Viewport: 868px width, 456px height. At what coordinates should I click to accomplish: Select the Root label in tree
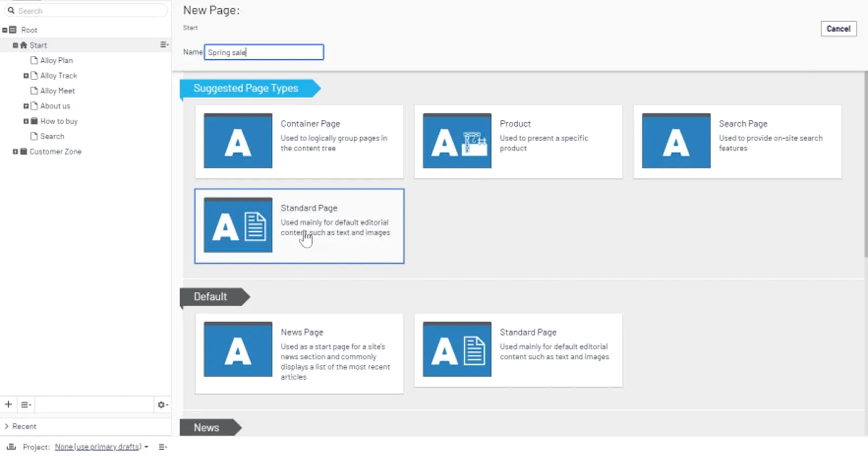pos(29,30)
